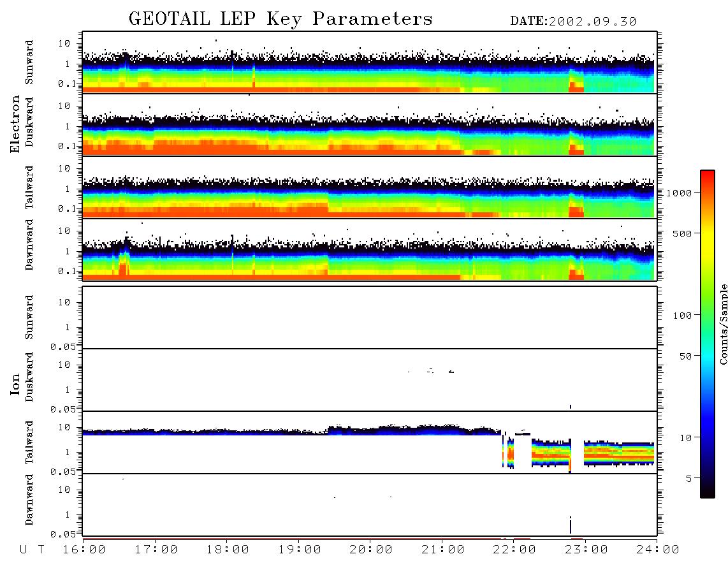
Task: Click the Ion "Duskward" axis label
Action: (29, 377)
